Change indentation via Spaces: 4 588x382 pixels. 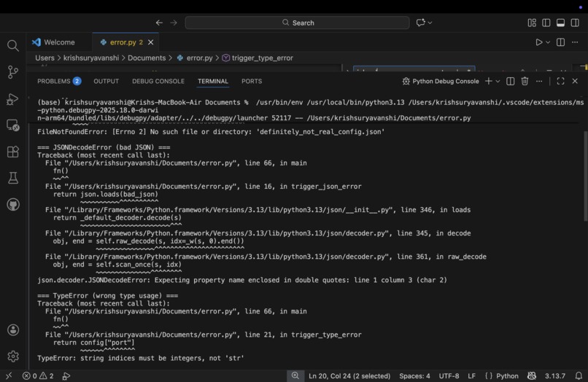414,376
